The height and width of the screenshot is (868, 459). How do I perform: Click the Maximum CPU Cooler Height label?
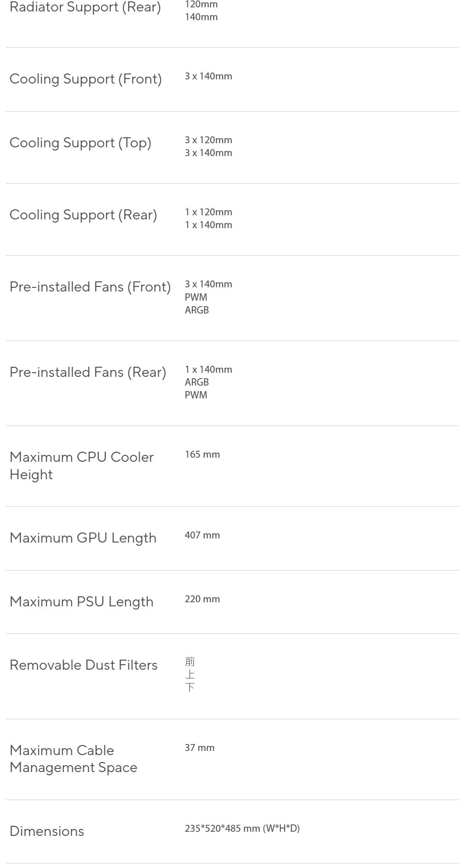82,466
